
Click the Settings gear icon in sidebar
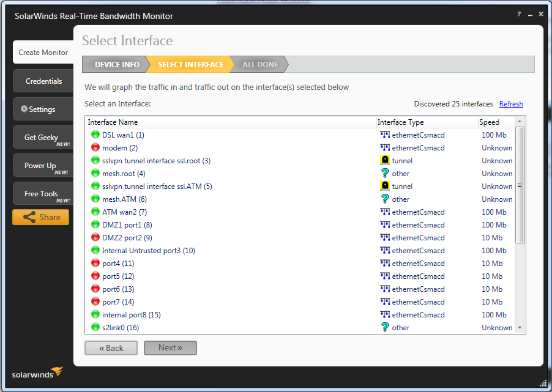(x=24, y=109)
